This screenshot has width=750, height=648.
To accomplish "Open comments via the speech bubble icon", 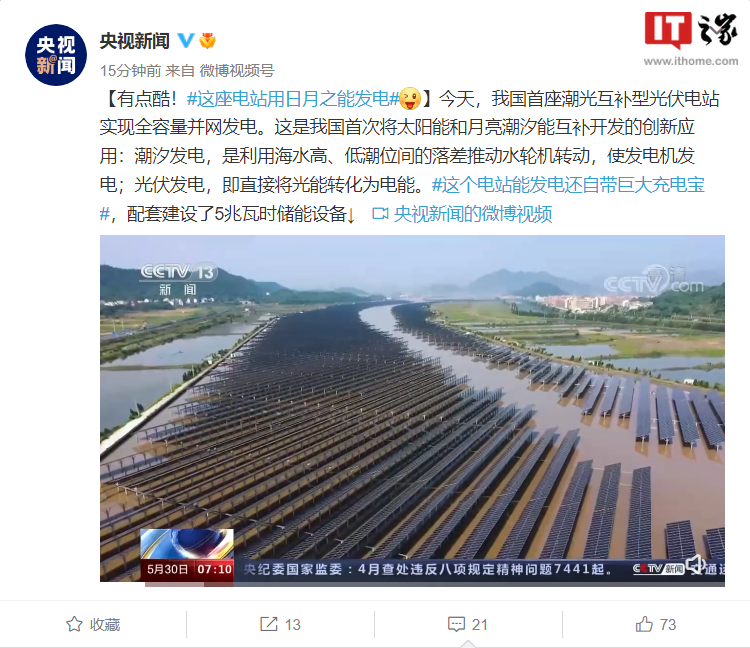I will point(456,624).
